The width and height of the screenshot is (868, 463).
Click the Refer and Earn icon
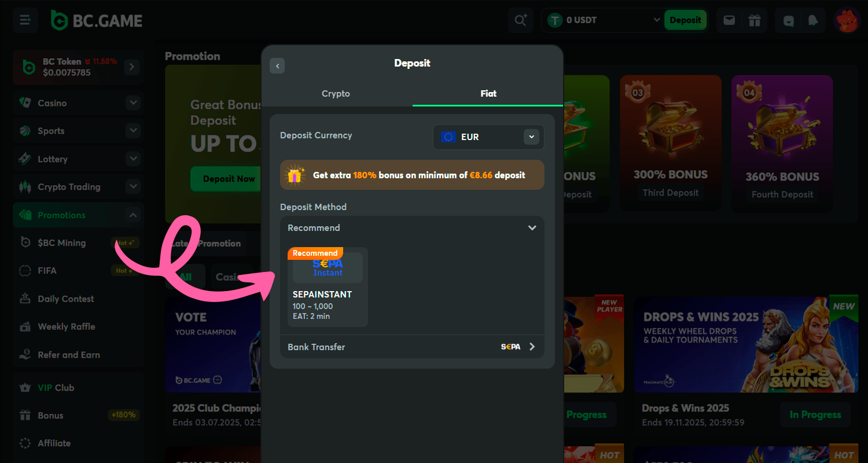click(25, 355)
